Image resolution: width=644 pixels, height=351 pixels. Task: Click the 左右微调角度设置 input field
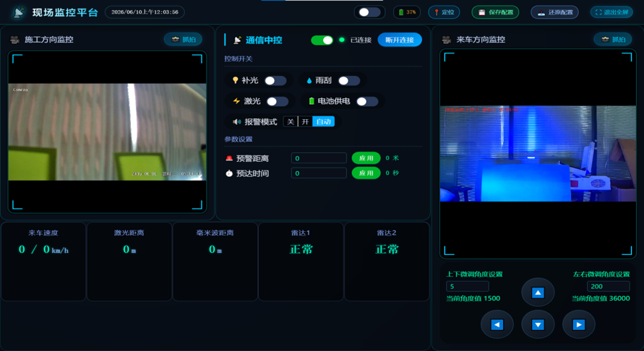coord(609,286)
